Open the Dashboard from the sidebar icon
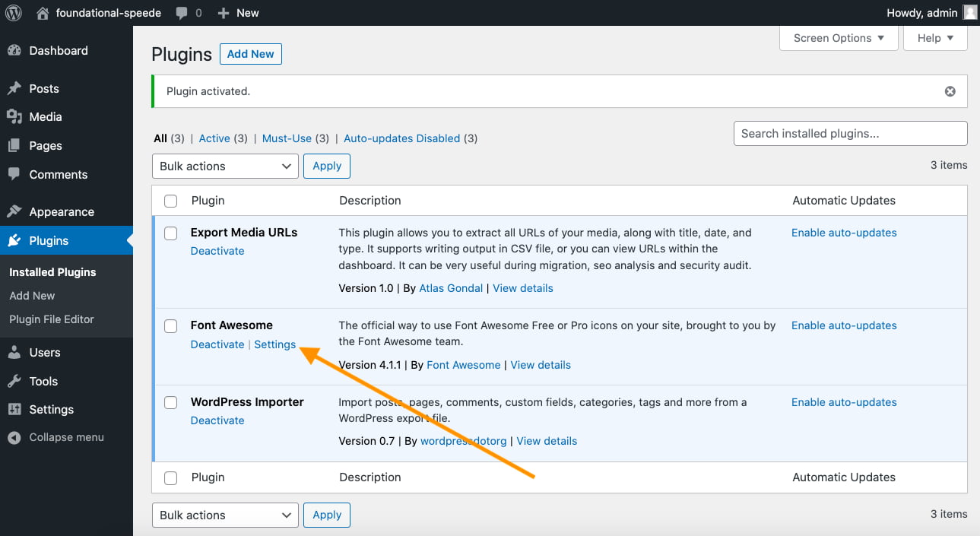The image size is (980, 536). click(x=17, y=50)
